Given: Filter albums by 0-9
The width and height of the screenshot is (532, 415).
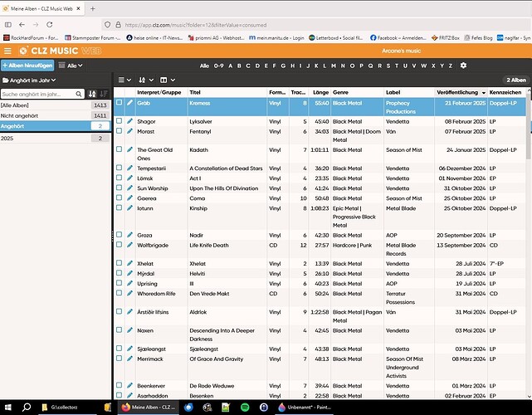Looking at the screenshot, I should tap(218, 66).
